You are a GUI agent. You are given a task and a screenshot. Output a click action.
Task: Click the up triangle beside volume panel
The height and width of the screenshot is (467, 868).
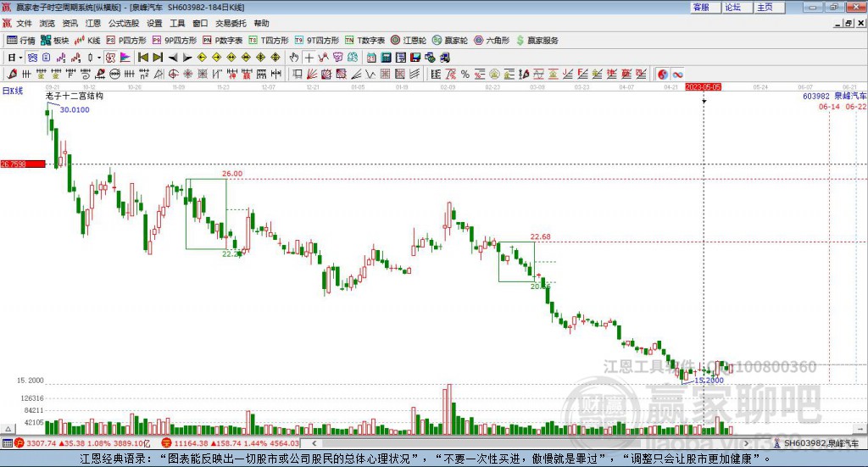pos(8,429)
